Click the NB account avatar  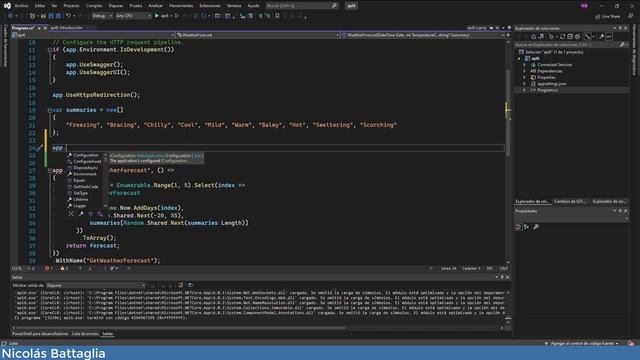(584, 6)
